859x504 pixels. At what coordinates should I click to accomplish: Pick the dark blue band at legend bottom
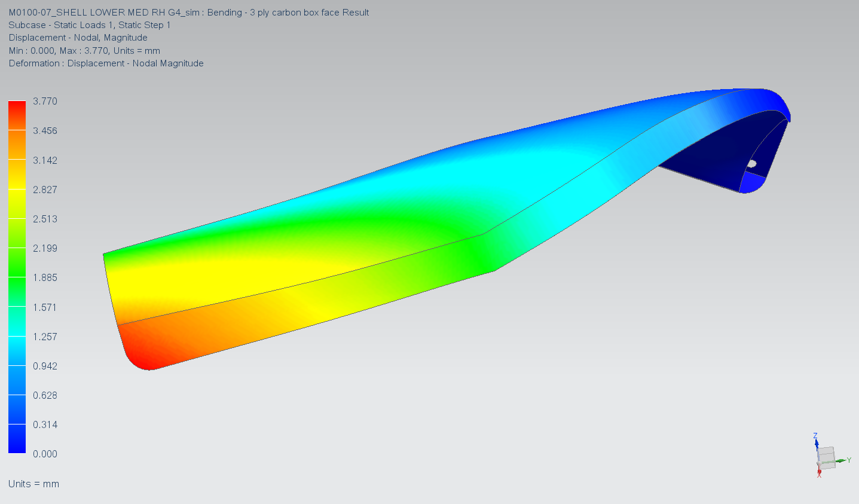pos(17,439)
